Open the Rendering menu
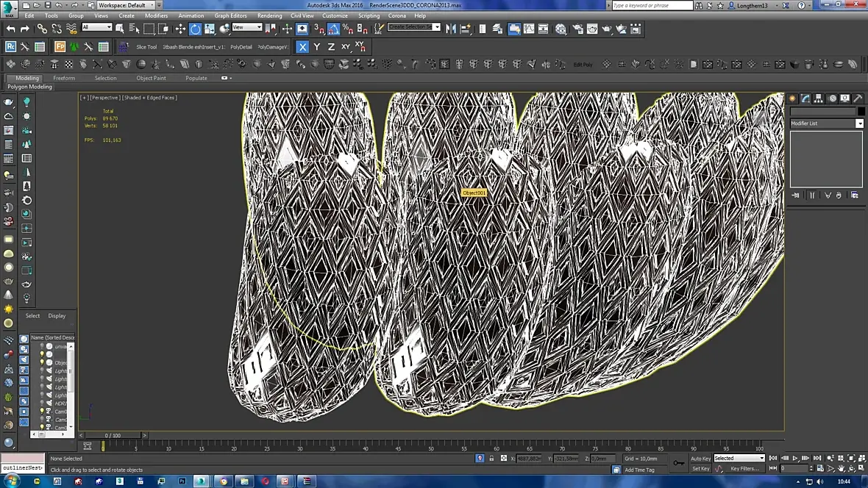 (x=269, y=15)
